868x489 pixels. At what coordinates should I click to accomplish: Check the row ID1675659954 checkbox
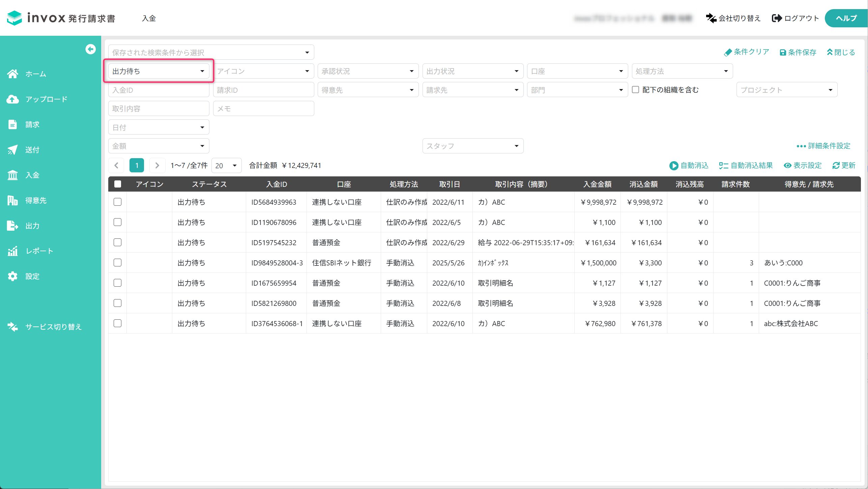(117, 283)
